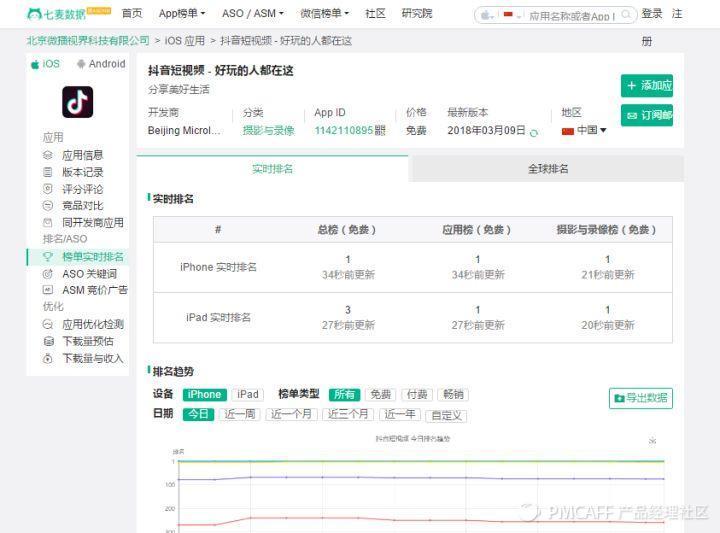
Task: Click the 应用信息 sidebar icon
Action: (x=48, y=155)
